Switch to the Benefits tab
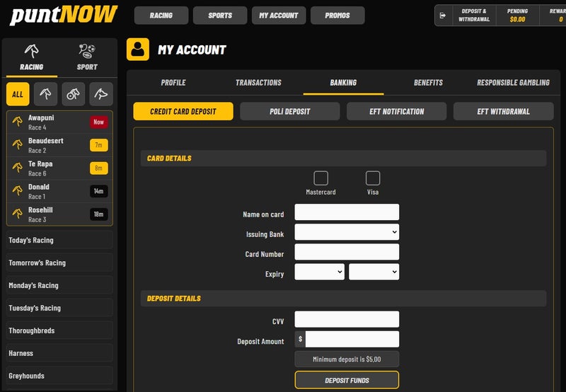566x392 pixels. click(x=428, y=83)
